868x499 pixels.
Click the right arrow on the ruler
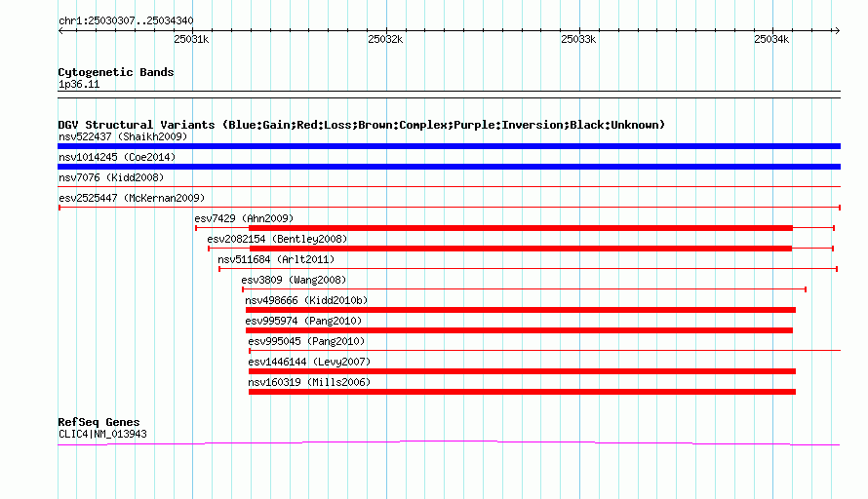coord(837,30)
